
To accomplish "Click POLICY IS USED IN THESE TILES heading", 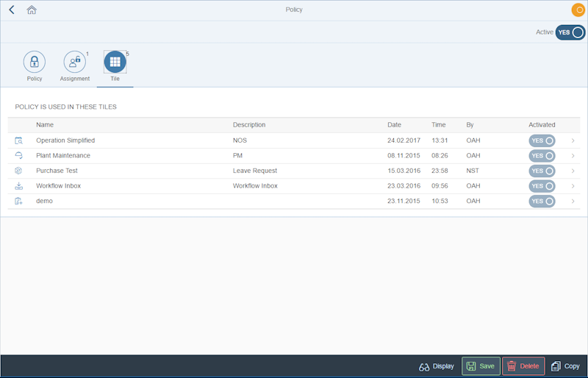I will pos(65,107).
